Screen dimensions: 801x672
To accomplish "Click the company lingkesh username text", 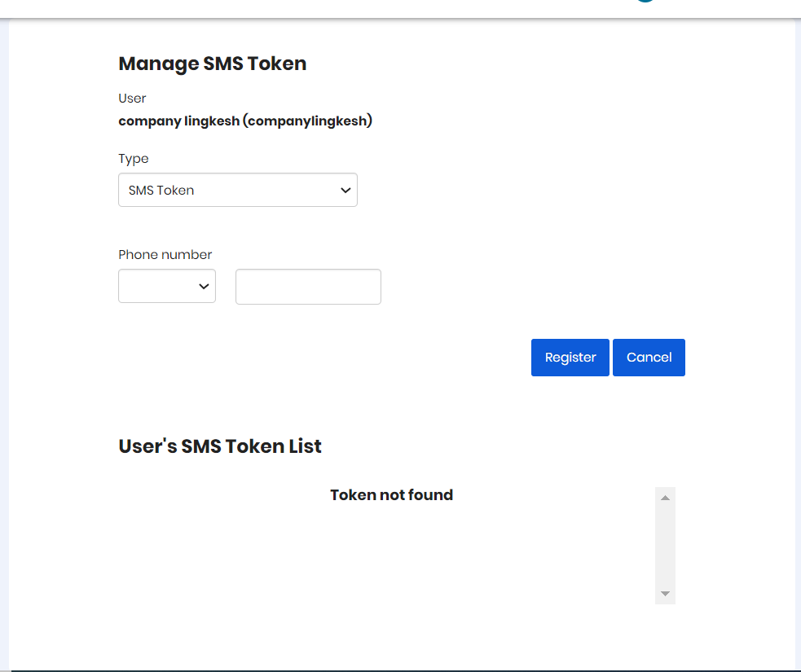I will pyautogui.click(x=245, y=121).
